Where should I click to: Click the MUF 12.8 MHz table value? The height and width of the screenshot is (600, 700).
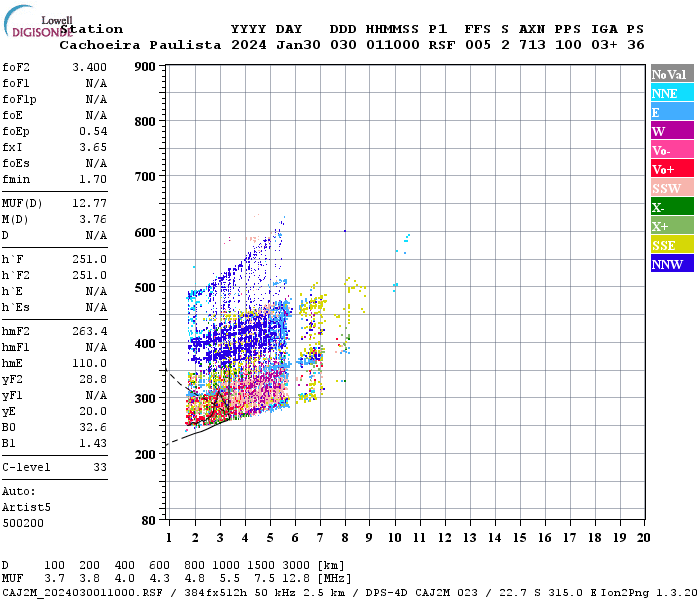tap(296, 578)
